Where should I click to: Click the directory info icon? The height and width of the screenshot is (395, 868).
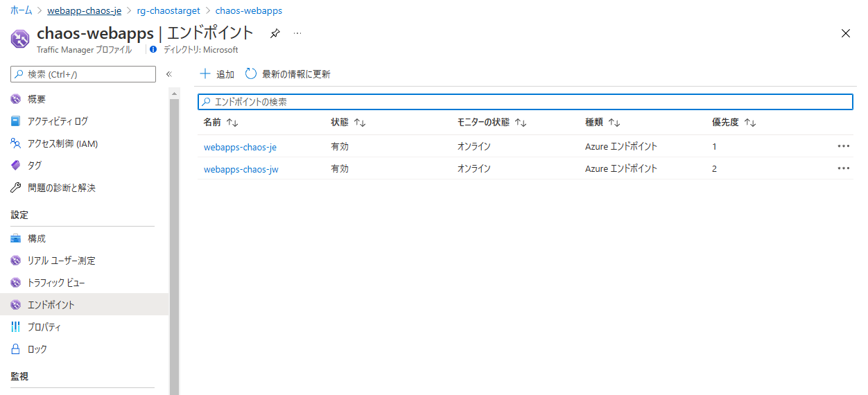[x=154, y=50]
